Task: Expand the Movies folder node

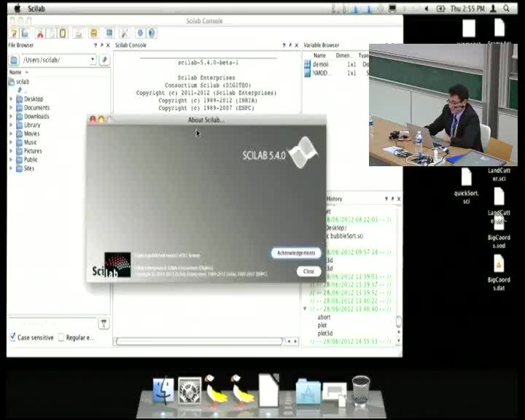Action: tap(11, 133)
